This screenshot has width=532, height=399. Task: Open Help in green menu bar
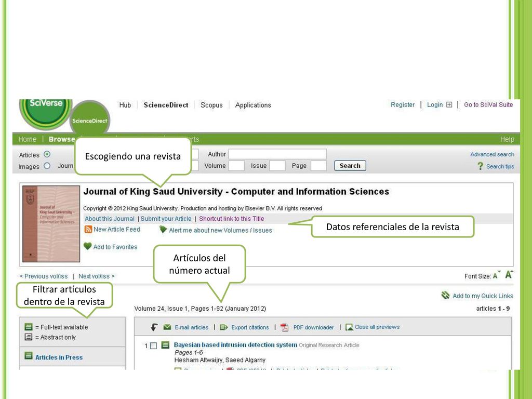[x=507, y=139]
